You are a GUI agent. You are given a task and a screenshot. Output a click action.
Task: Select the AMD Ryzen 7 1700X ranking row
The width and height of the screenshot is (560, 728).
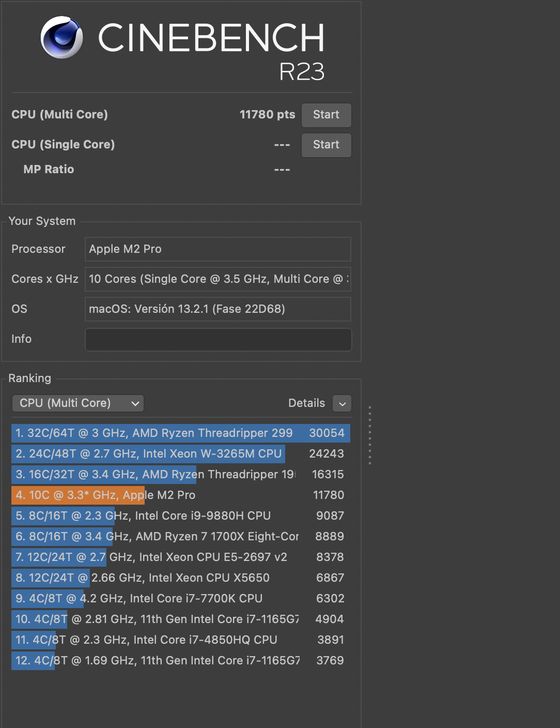tap(181, 537)
